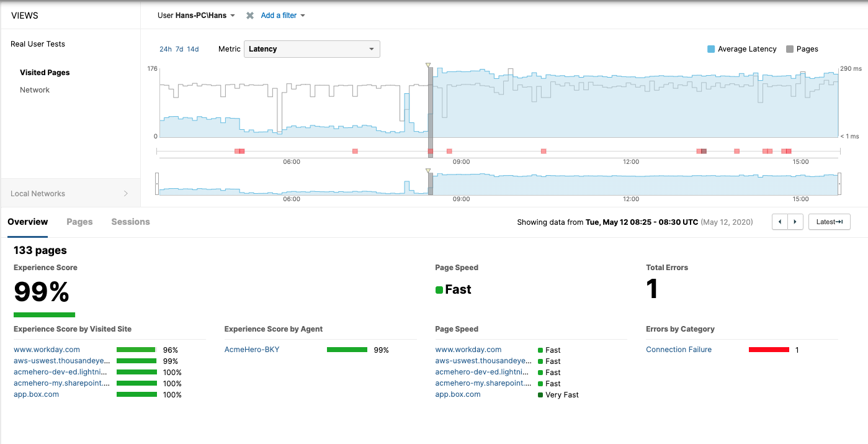Select the 14d time range
The image size is (868, 444).
[193, 49]
